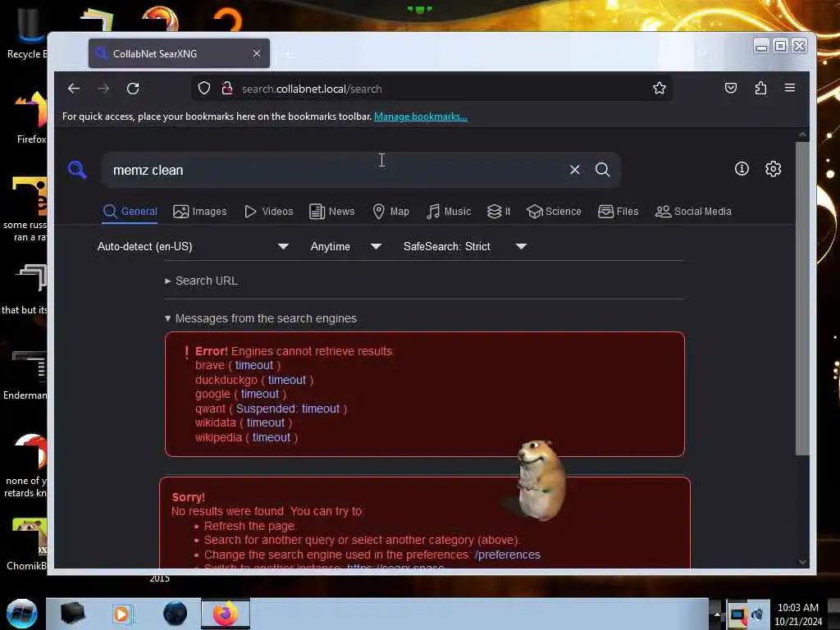
Task: Click the Manage bookmarks link
Action: point(421,116)
